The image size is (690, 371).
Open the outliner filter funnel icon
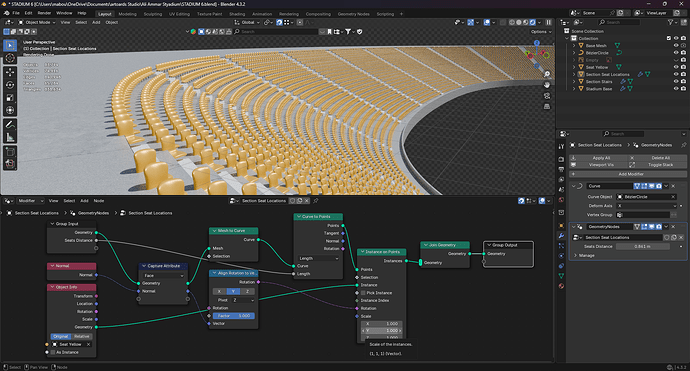click(x=671, y=22)
